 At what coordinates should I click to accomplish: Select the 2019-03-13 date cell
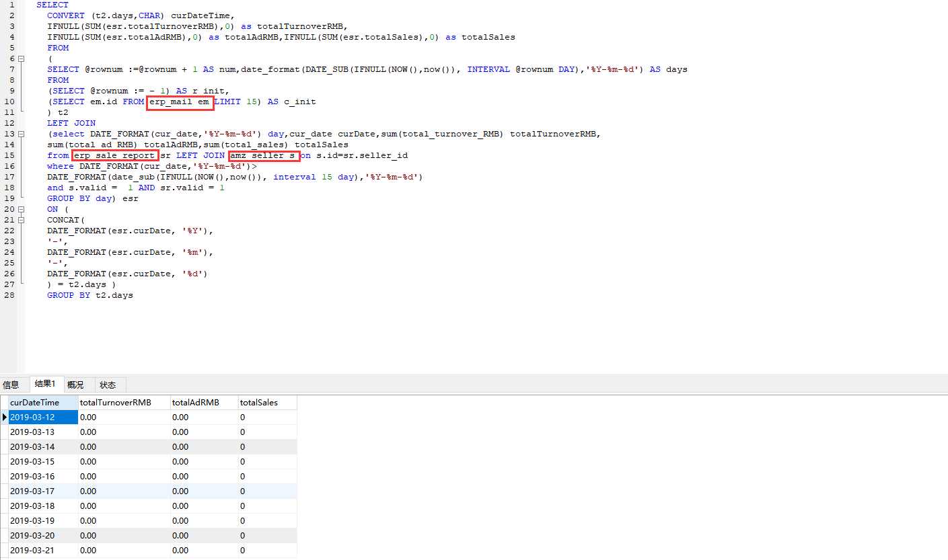point(43,432)
